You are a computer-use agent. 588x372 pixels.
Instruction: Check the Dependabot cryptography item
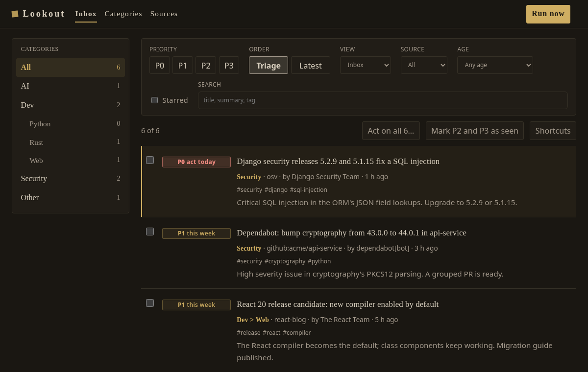(150, 232)
